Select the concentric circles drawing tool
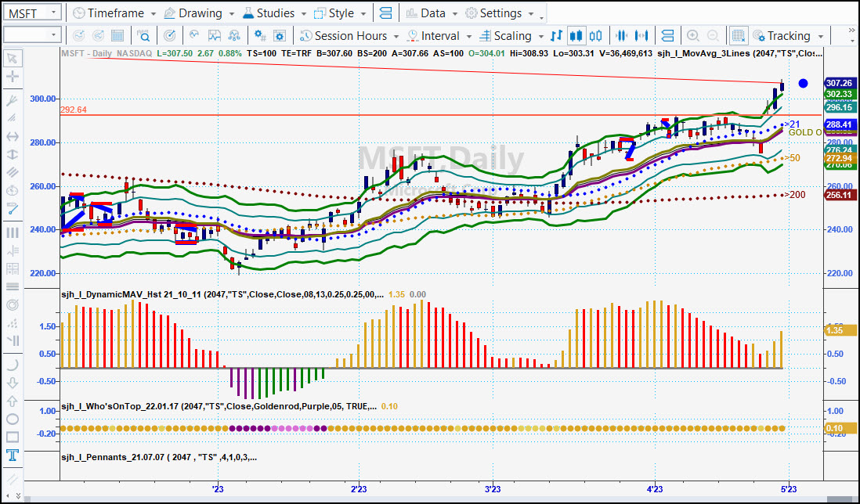Screen dimensions: 860x504 [x=12, y=304]
